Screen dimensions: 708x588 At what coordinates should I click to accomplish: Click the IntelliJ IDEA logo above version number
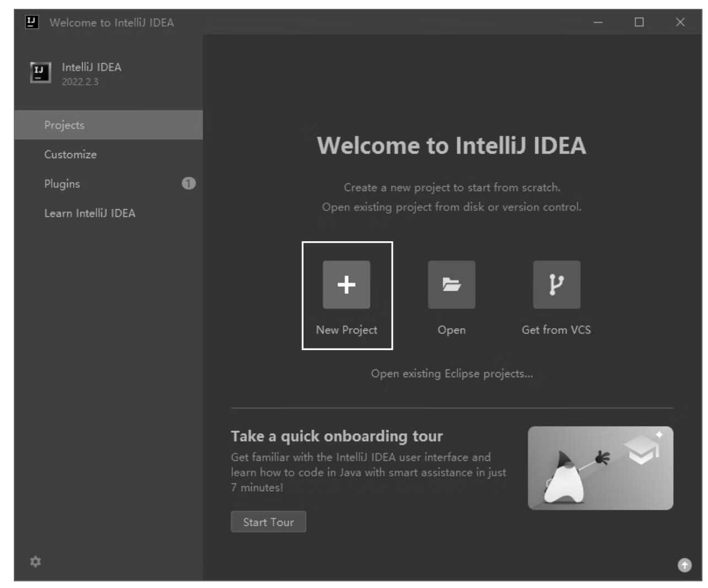(x=40, y=73)
